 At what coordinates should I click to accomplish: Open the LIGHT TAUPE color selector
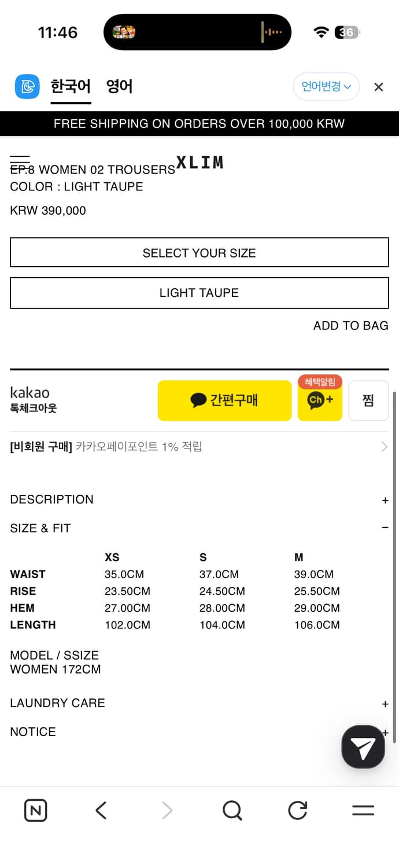pos(199,293)
